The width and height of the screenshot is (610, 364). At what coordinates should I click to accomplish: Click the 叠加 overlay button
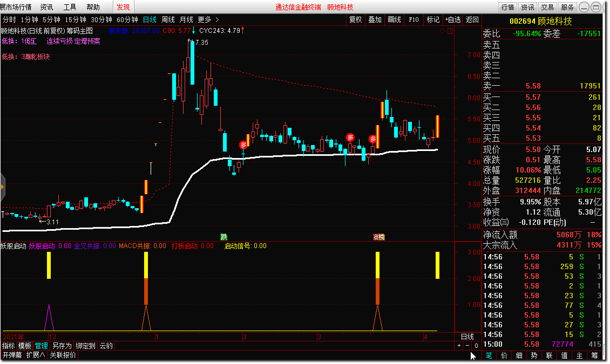point(375,19)
